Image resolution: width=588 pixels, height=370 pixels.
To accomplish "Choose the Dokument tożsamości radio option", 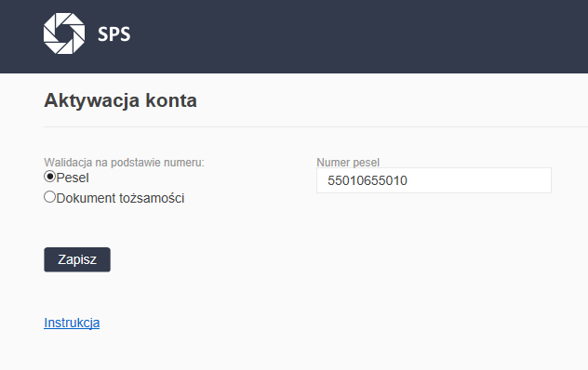I will pyautogui.click(x=49, y=197).
